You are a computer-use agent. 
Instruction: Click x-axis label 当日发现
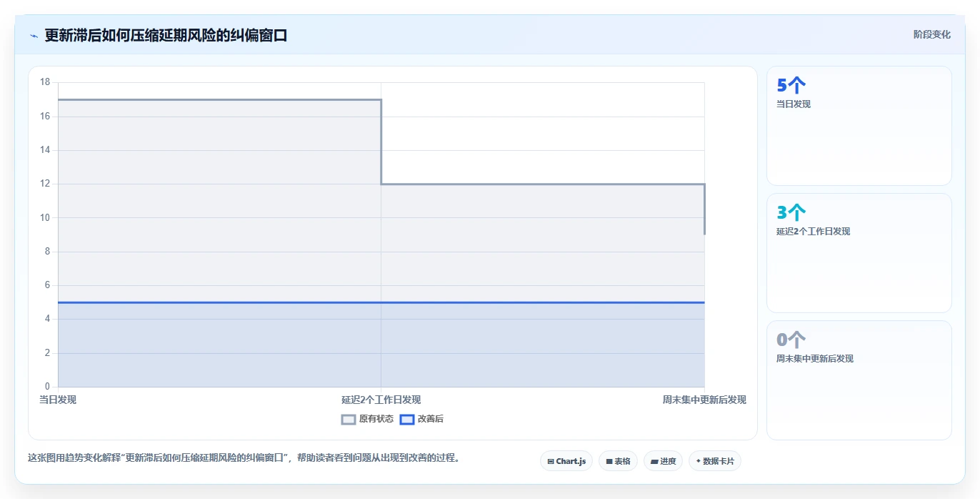pos(58,400)
